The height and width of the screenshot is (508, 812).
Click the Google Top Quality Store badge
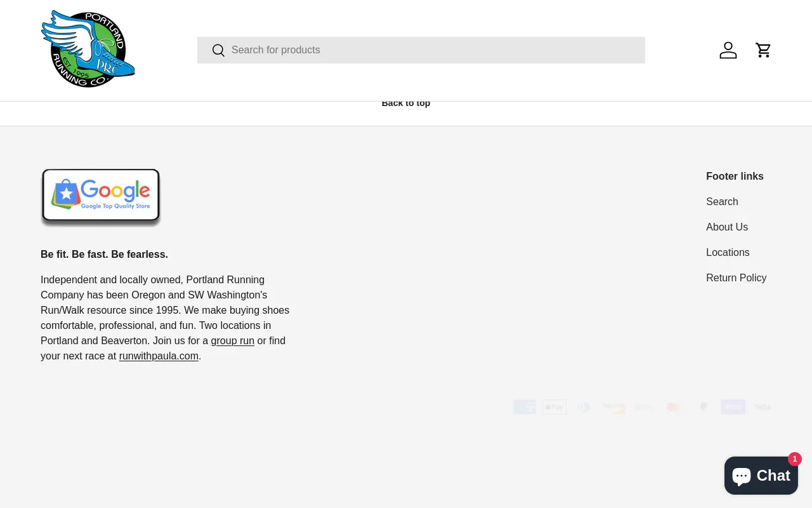click(x=101, y=197)
